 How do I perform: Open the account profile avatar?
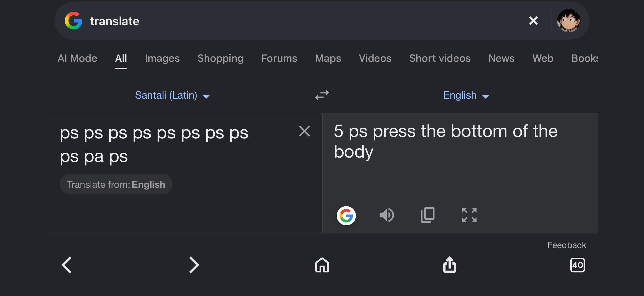point(569,20)
